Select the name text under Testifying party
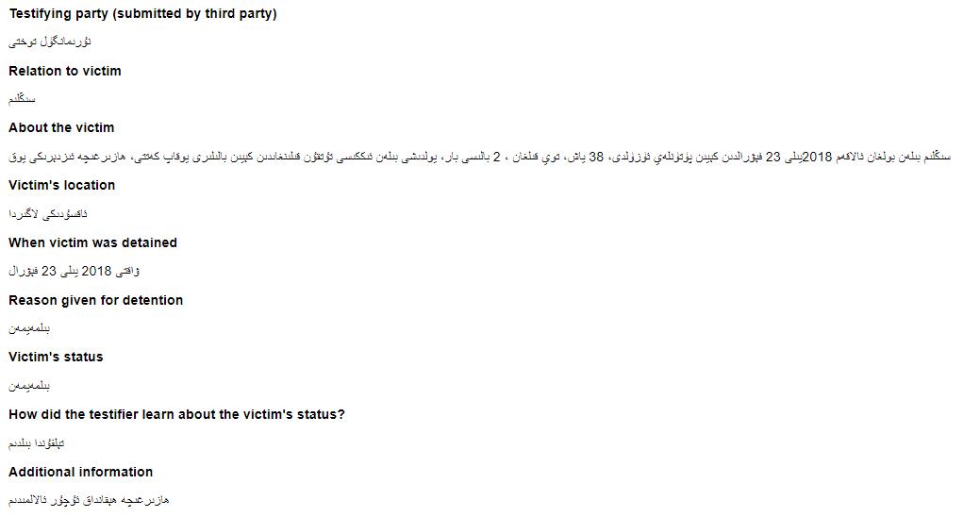Viewport: 980px width, 517px height. 49,42
